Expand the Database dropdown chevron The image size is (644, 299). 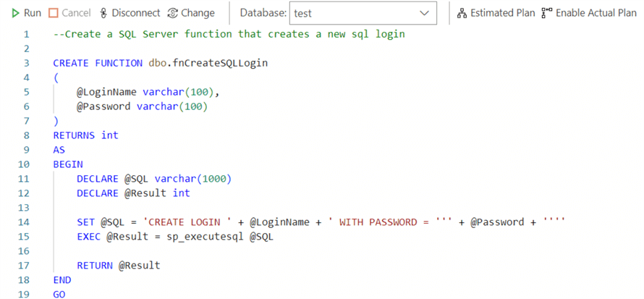(424, 13)
